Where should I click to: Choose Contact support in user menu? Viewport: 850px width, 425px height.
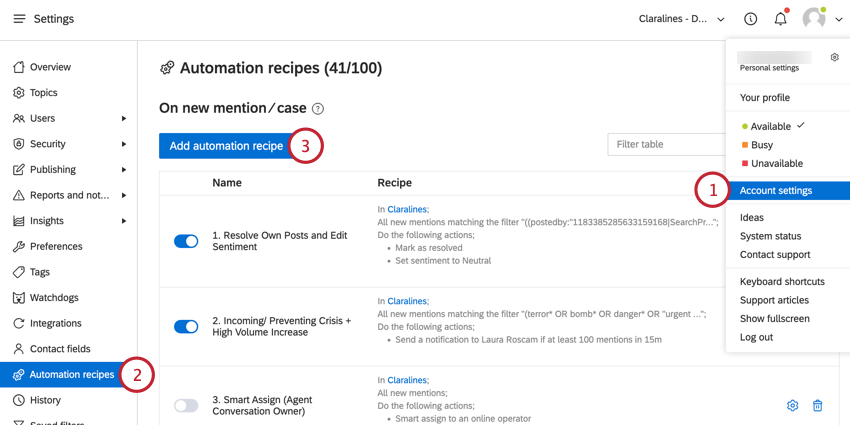click(x=775, y=254)
